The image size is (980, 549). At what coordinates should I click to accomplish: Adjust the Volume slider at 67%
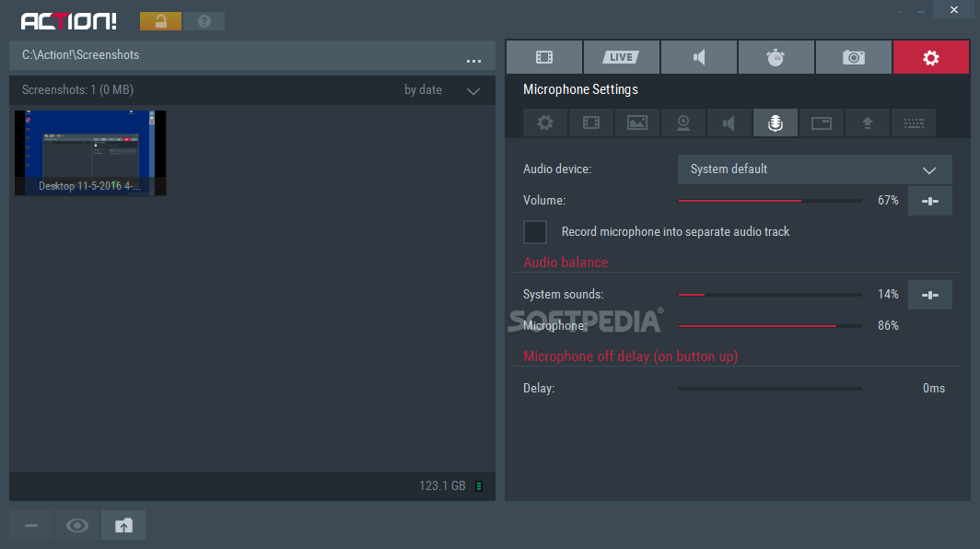tap(770, 201)
